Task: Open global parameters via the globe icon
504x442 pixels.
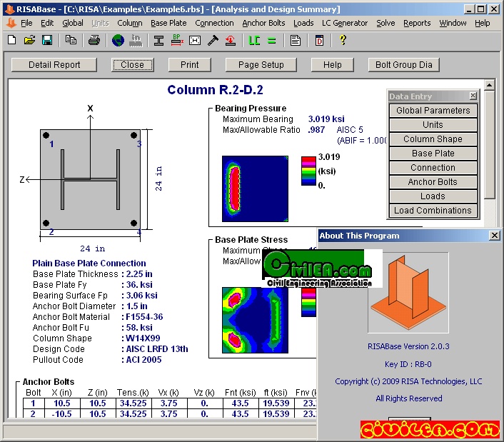Action: [118, 40]
